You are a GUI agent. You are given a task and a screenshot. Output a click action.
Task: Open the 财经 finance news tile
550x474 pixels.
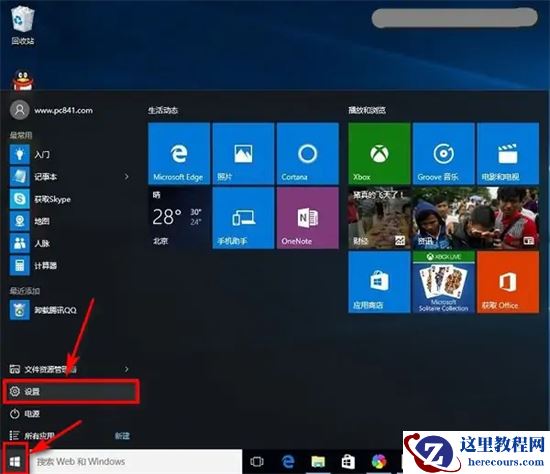[379, 218]
